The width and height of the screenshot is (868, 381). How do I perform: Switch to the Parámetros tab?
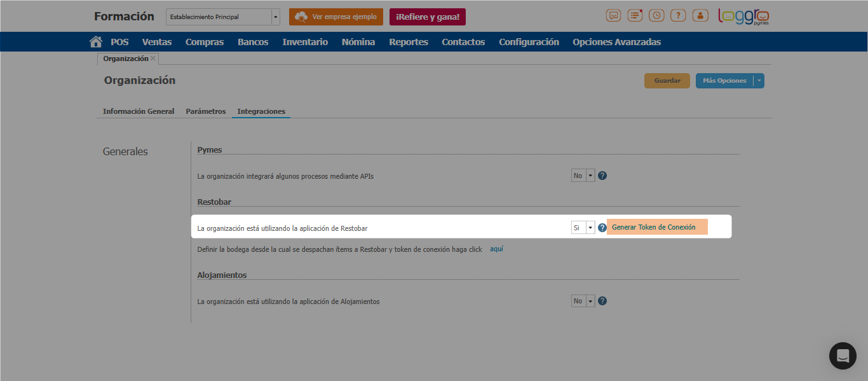pos(205,111)
